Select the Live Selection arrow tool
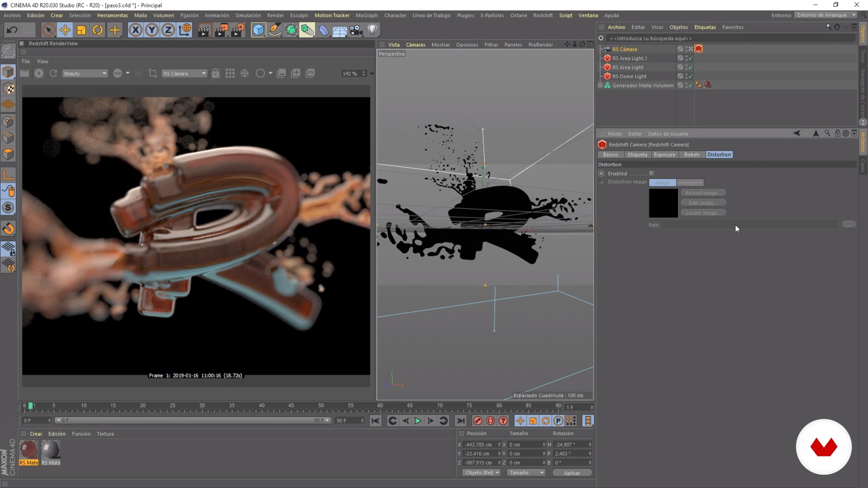 tap(48, 30)
